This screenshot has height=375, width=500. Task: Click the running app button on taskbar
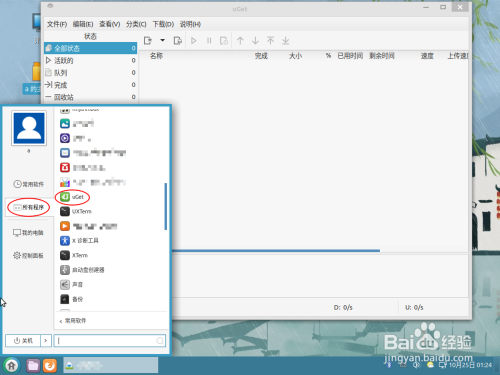(111, 365)
